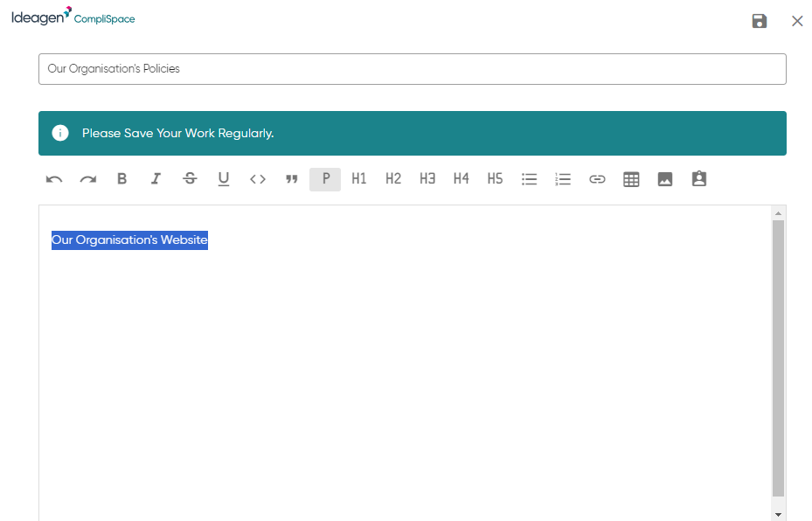Click the Ideagen CompliSpace logo
The width and height of the screenshot is (812, 521).
coord(73,17)
